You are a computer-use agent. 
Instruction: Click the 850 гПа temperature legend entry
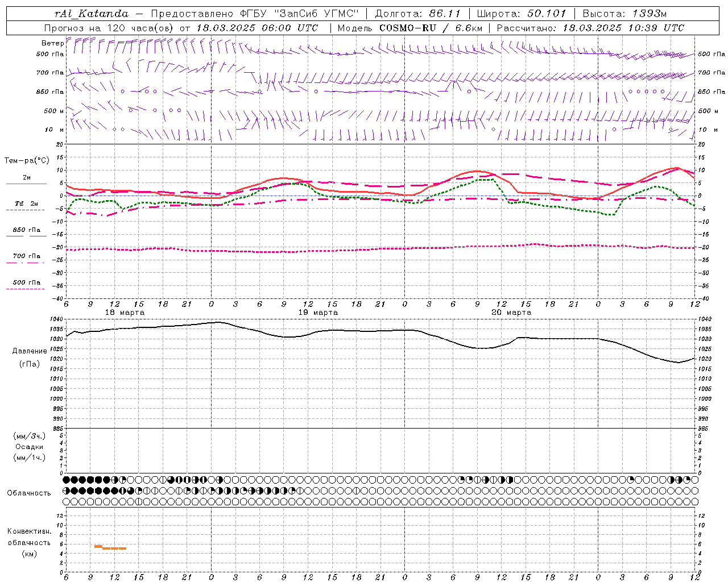click(x=26, y=230)
